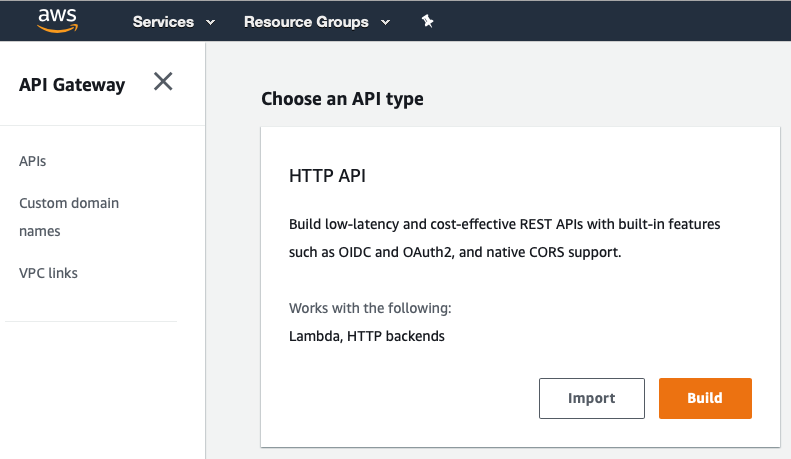This screenshot has width=791, height=459.
Task: Click the Works with the following label
Action: coord(370,308)
